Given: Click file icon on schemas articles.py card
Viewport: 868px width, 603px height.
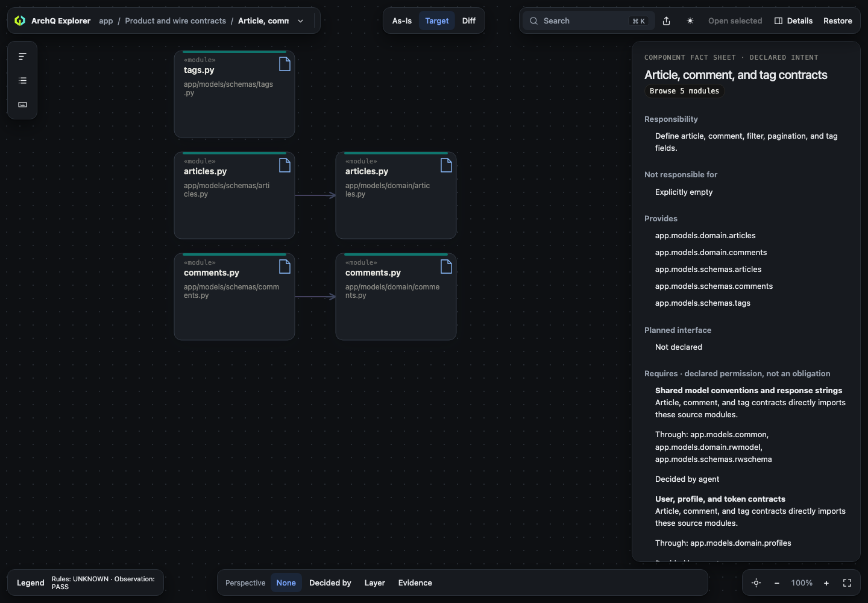Looking at the screenshot, I should point(285,165).
